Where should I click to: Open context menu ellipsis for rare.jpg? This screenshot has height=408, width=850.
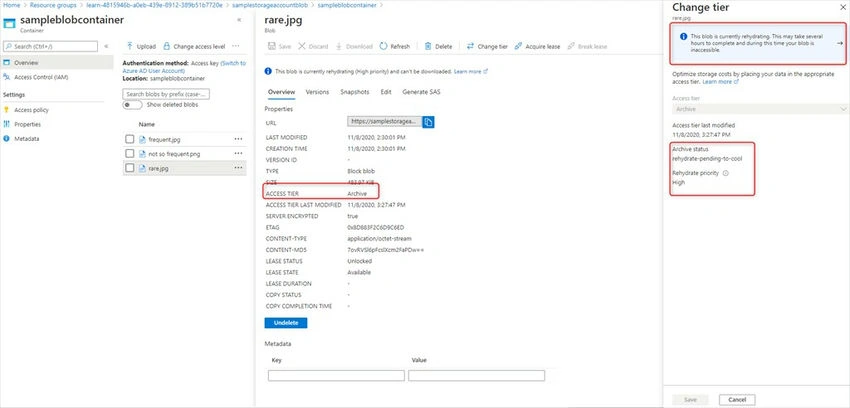(x=238, y=169)
